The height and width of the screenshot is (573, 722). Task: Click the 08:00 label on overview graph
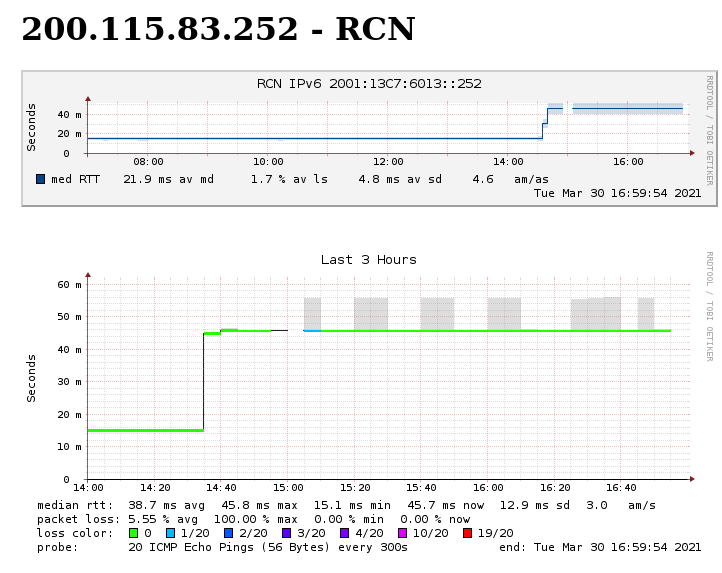148,161
